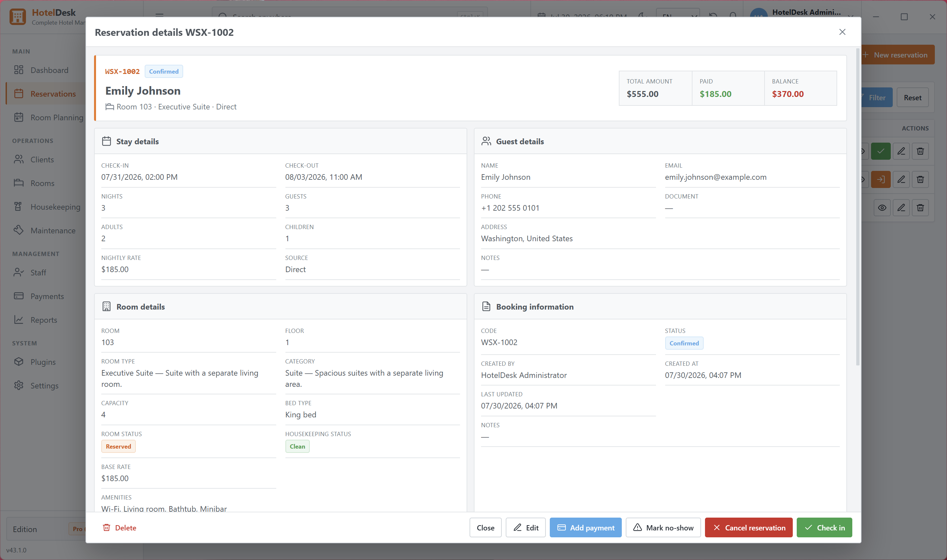The image size is (947, 560).
Task: Click the Confirmed badge next to WSX-1002
Action: 164,72
